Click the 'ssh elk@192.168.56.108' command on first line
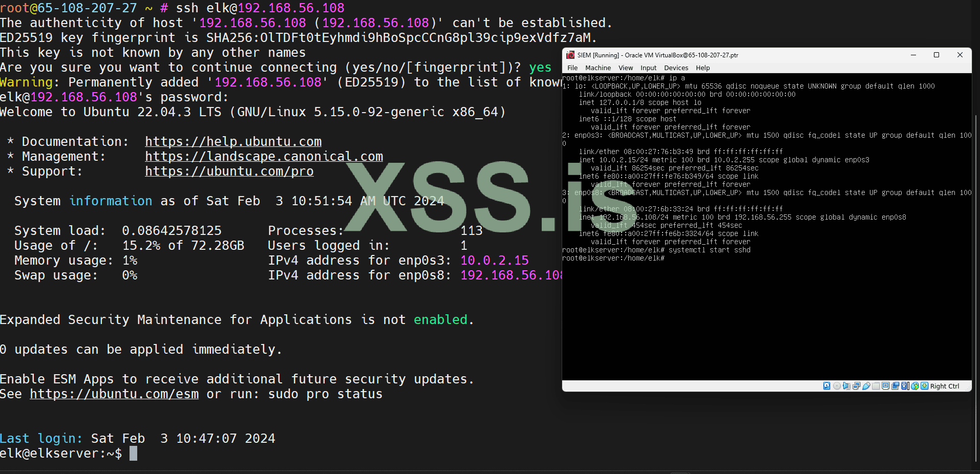 click(260, 8)
